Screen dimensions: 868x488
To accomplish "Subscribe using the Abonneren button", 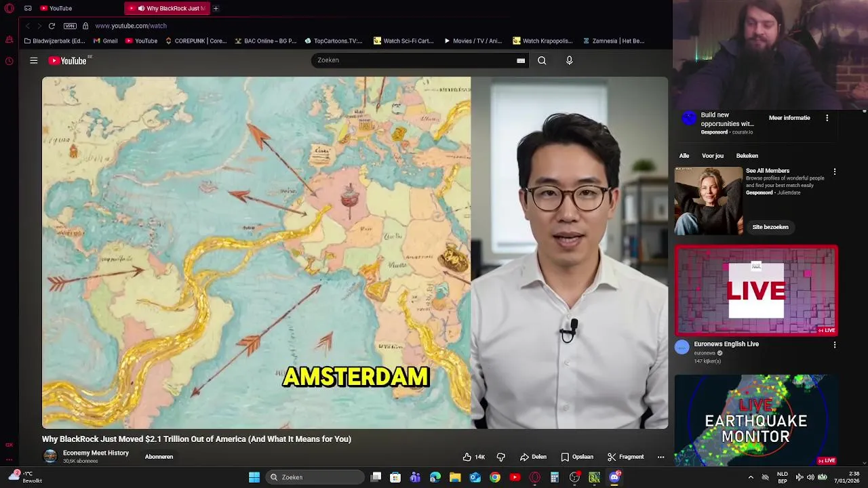I will click(159, 457).
